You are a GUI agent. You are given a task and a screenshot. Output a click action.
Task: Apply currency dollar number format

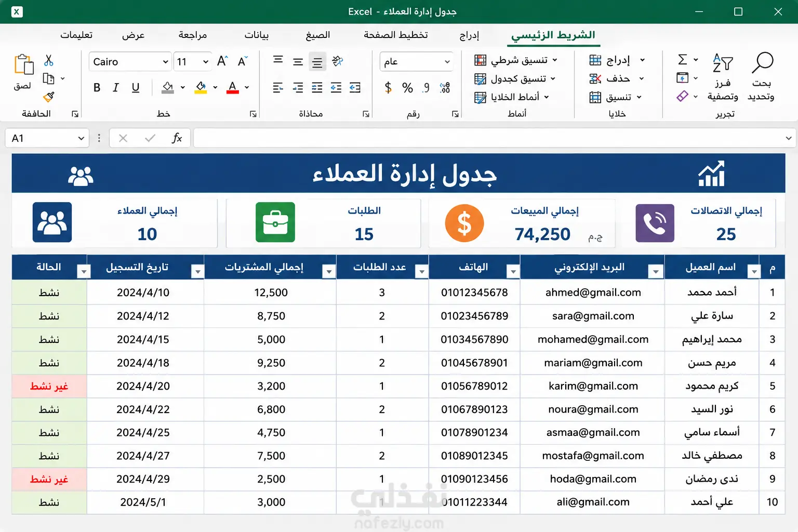(x=388, y=88)
